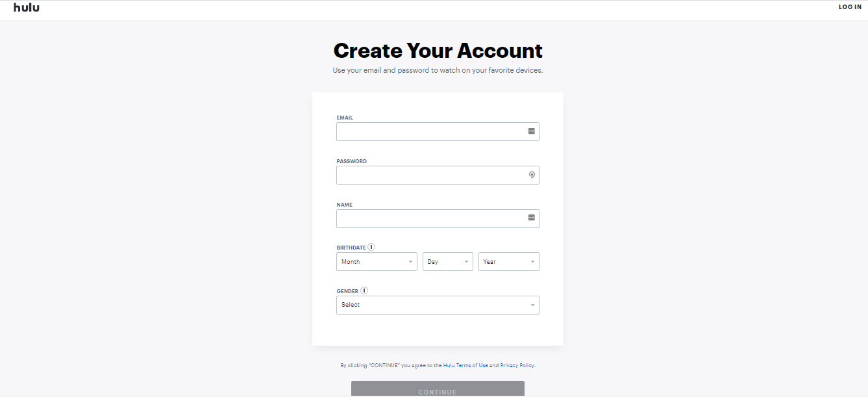Show the Birthdate info tooltip icon
The height and width of the screenshot is (399, 868).
coord(371,247)
